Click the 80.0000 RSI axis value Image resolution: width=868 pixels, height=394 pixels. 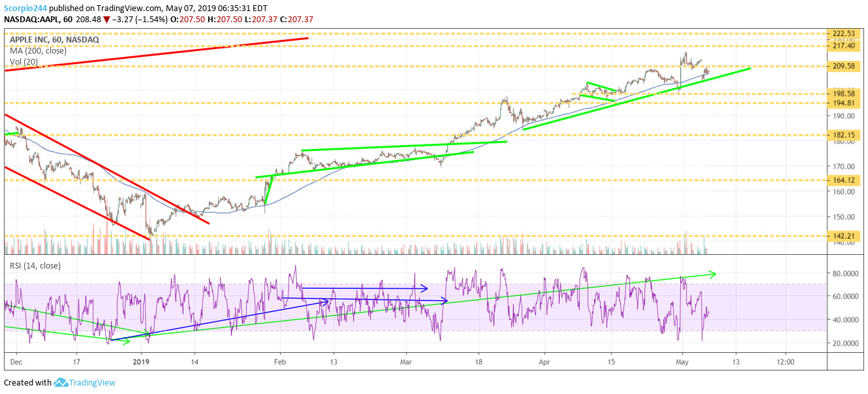(x=844, y=273)
